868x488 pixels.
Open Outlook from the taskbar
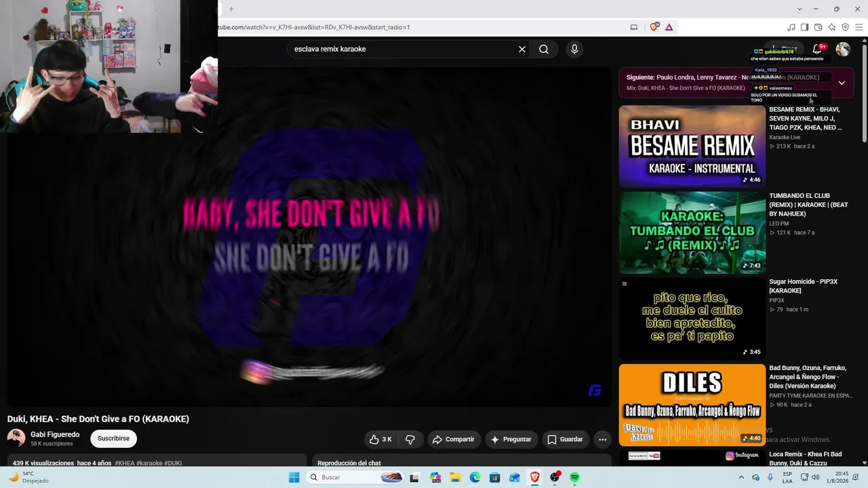coord(515,477)
